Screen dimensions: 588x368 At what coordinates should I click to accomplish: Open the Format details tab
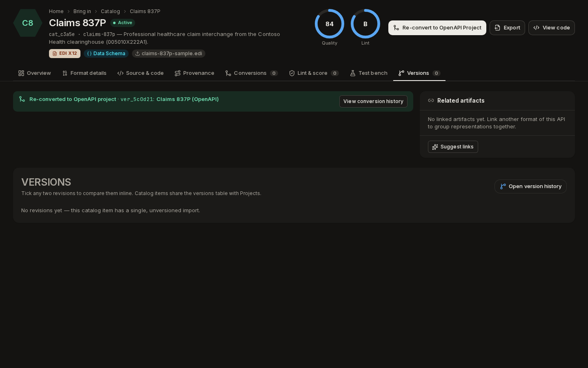coord(84,73)
